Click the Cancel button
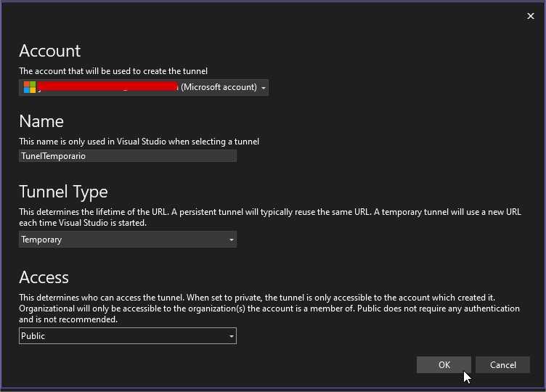Viewport: 546px width, 392px height. [503, 365]
